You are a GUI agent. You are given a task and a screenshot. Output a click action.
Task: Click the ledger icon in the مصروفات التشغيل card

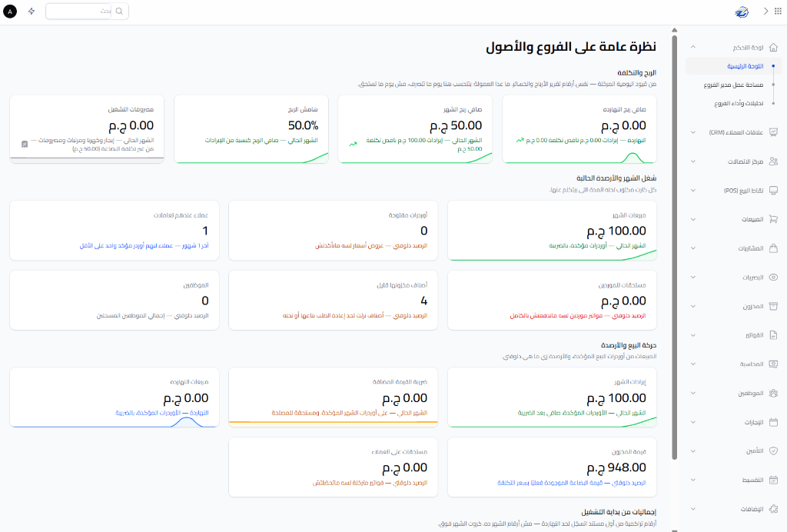click(25, 144)
